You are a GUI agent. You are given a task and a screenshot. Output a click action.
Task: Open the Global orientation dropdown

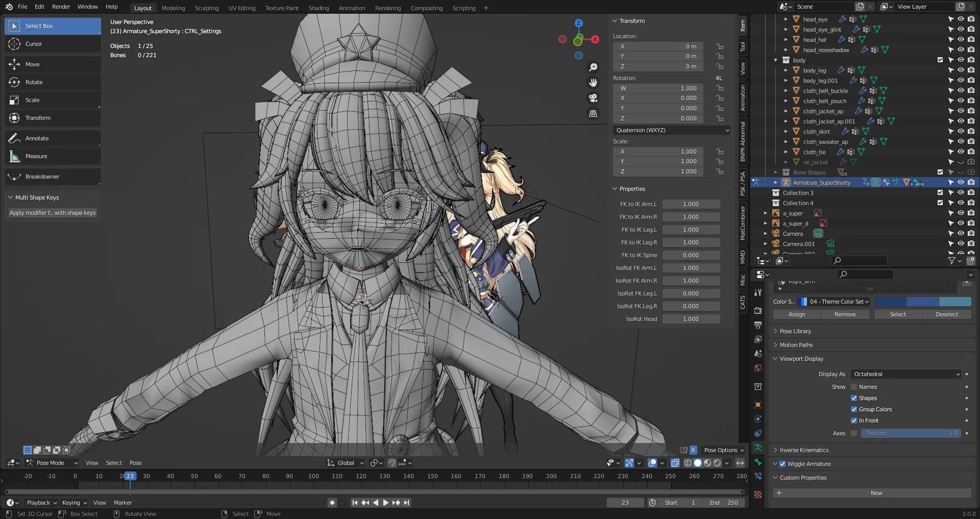click(x=345, y=463)
